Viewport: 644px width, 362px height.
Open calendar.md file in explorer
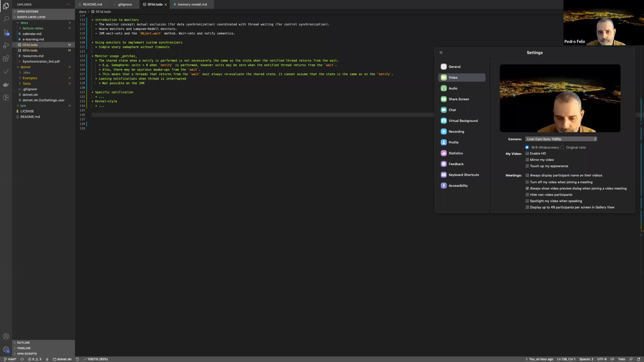pyautogui.click(x=32, y=34)
